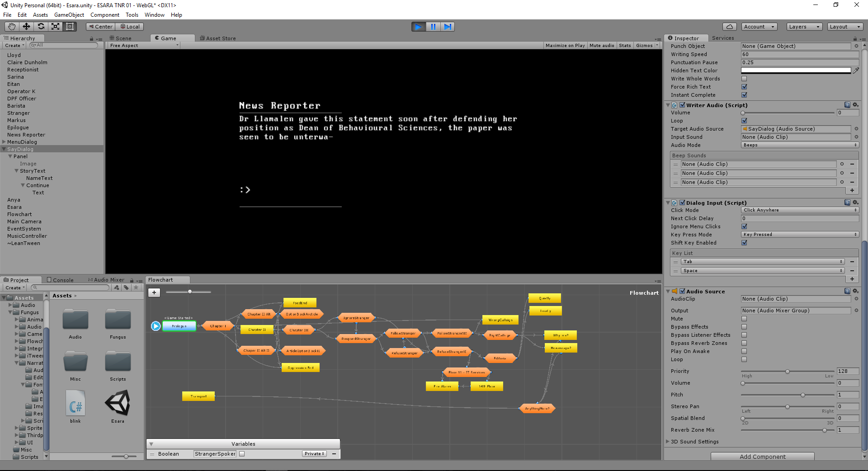Open the Component menu
Image resolution: width=868 pixels, height=471 pixels.
105,15
